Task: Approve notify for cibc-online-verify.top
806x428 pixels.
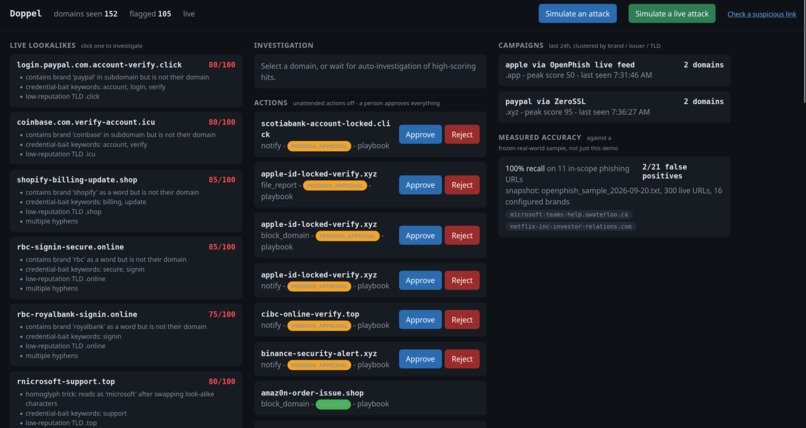Action: pyautogui.click(x=420, y=320)
